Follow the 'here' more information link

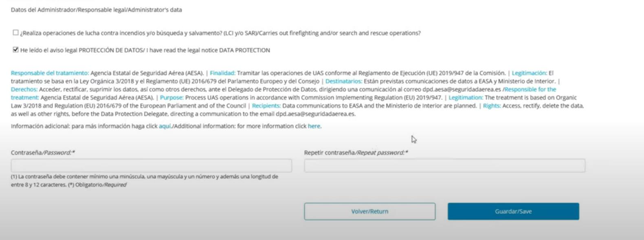coord(314,126)
